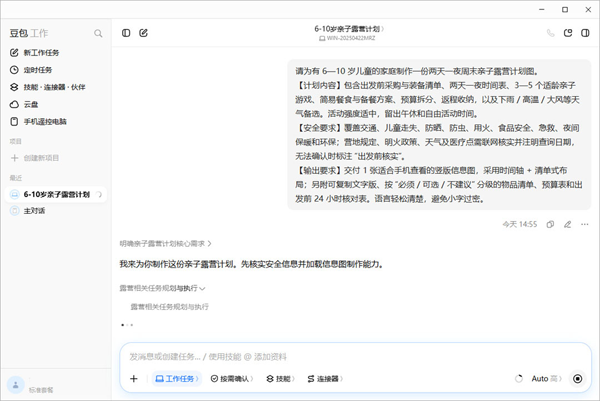The height and width of the screenshot is (401, 600).
Task: Click the 标准套餐 plan label
Action: coord(41,390)
